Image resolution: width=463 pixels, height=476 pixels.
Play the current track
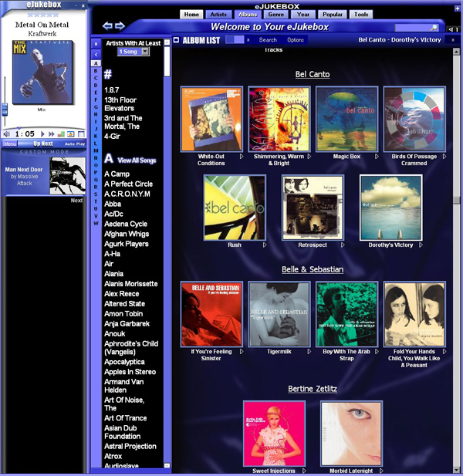[x=42, y=134]
